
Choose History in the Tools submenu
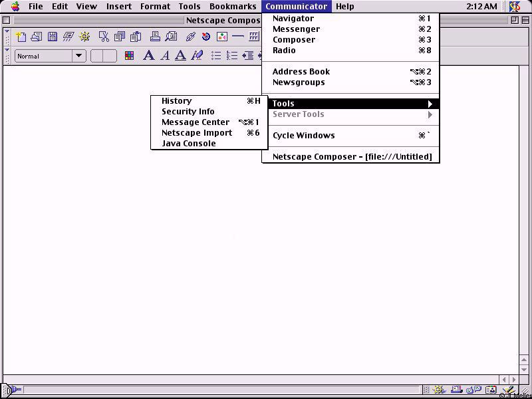pos(209,101)
